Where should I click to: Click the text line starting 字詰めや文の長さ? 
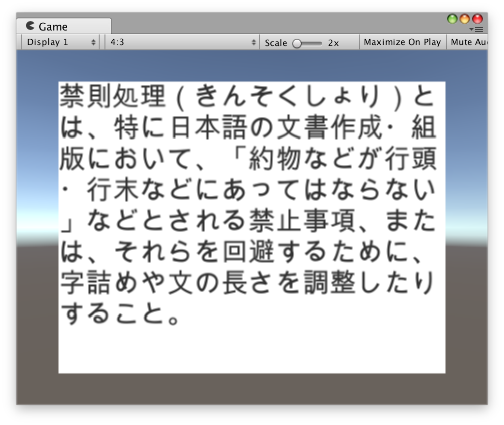tap(247, 283)
